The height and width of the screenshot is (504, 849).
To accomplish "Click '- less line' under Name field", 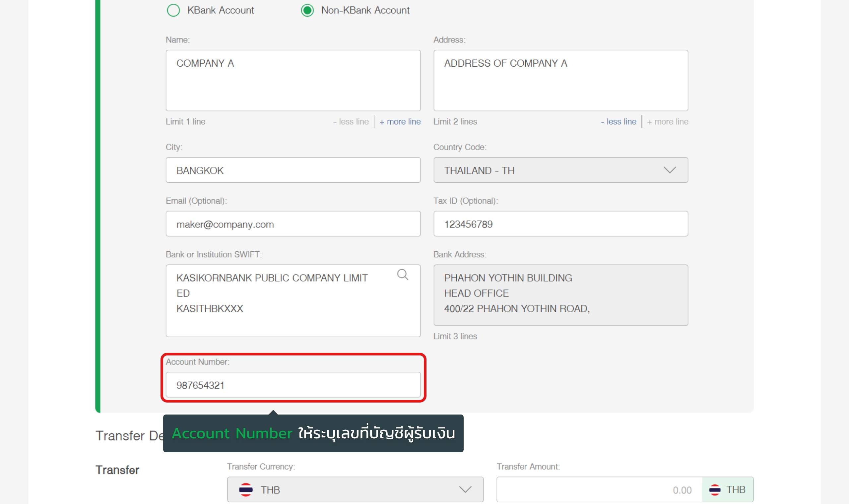I will point(351,122).
